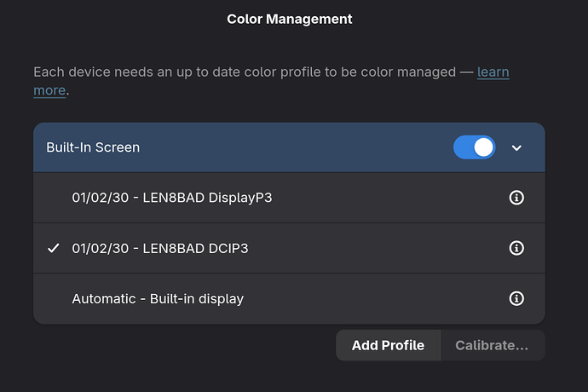This screenshot has width=588, height=392.
Task: Collapse the Built-In Screen profile list
Action: click(x=516, y=147)
